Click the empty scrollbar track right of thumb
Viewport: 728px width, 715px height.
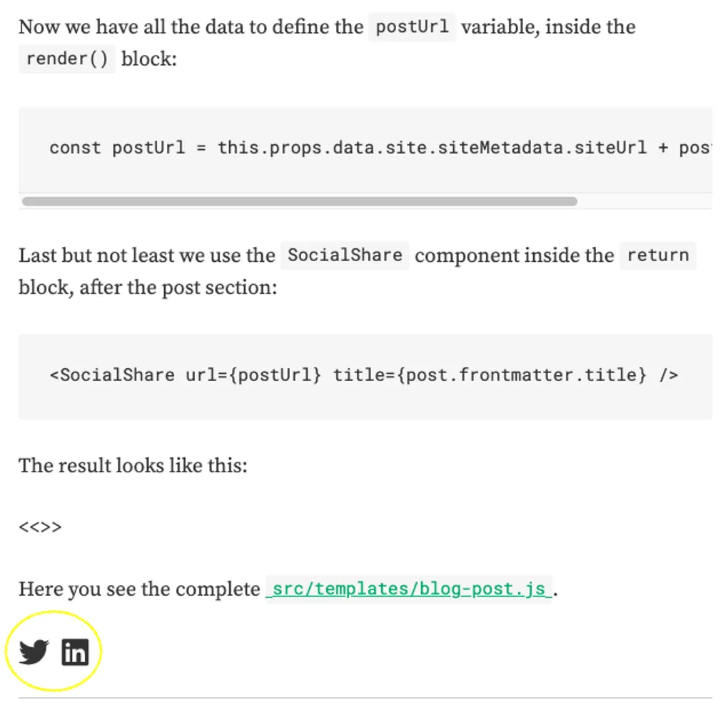642,202
